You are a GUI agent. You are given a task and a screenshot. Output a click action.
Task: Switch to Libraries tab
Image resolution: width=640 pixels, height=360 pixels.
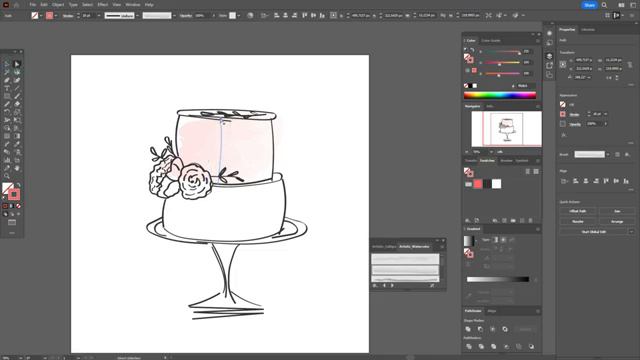point(588,30)
